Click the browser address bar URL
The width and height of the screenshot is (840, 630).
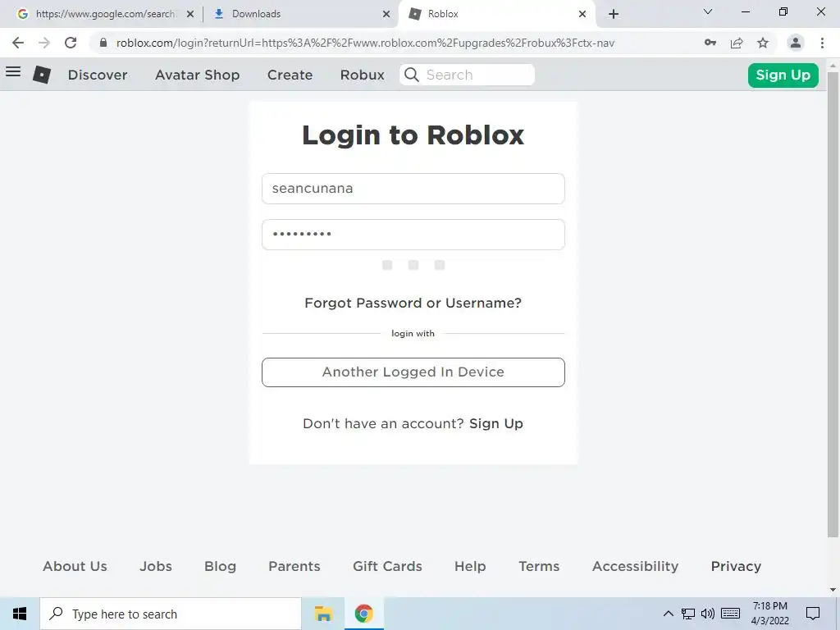click(x=365, y=43)
